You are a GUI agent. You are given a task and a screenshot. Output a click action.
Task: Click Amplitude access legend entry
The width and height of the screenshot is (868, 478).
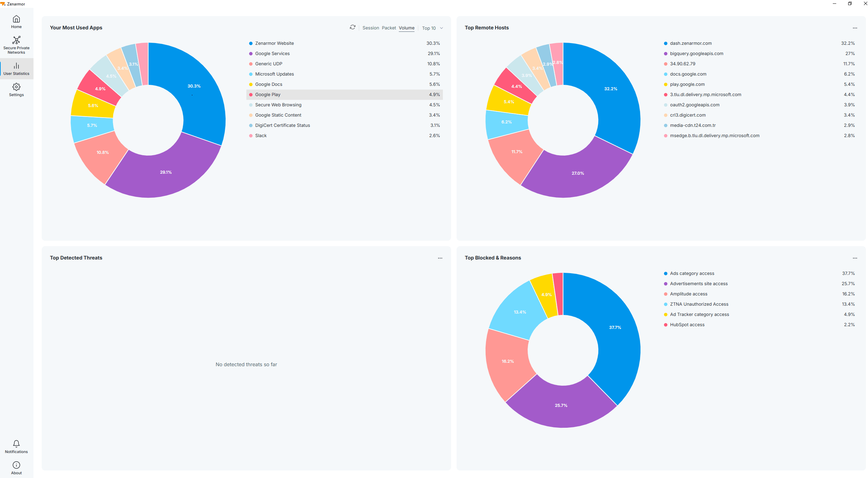pyautogui.click(x=759, y=294)
